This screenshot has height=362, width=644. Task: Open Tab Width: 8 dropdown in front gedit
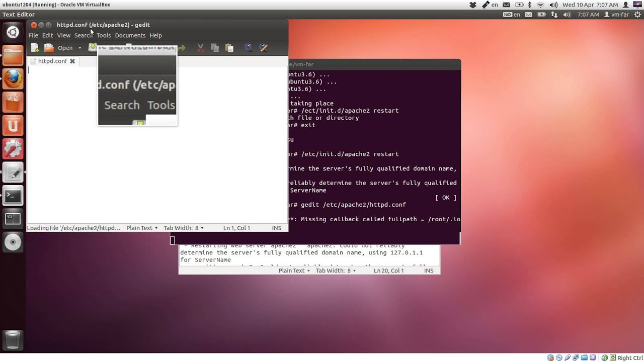[184, 228]
